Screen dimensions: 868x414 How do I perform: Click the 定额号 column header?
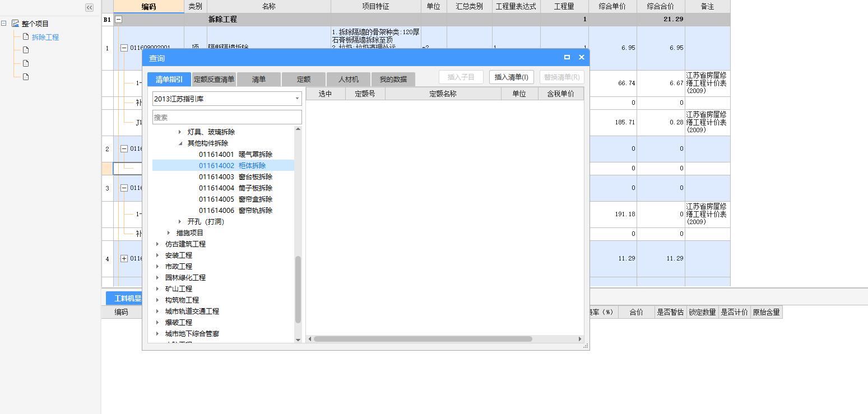pos(365,94)
